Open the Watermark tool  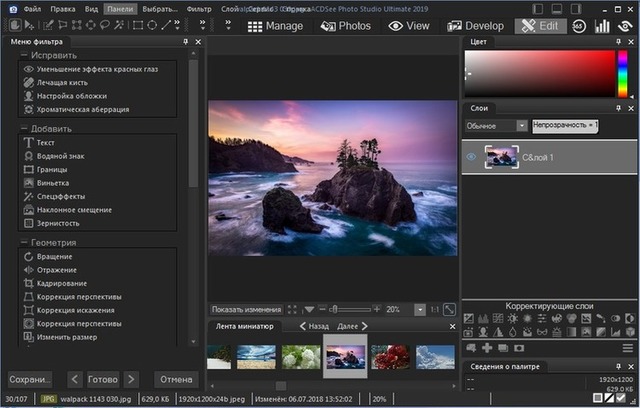point(60,156)
